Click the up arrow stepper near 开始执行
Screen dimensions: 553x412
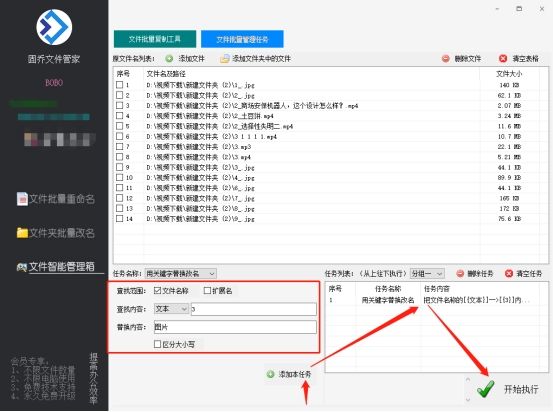coord(468,380)
